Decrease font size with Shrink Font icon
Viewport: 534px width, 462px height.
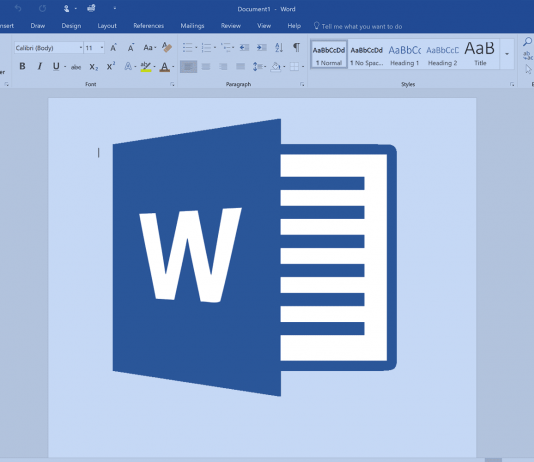(131, 48)
